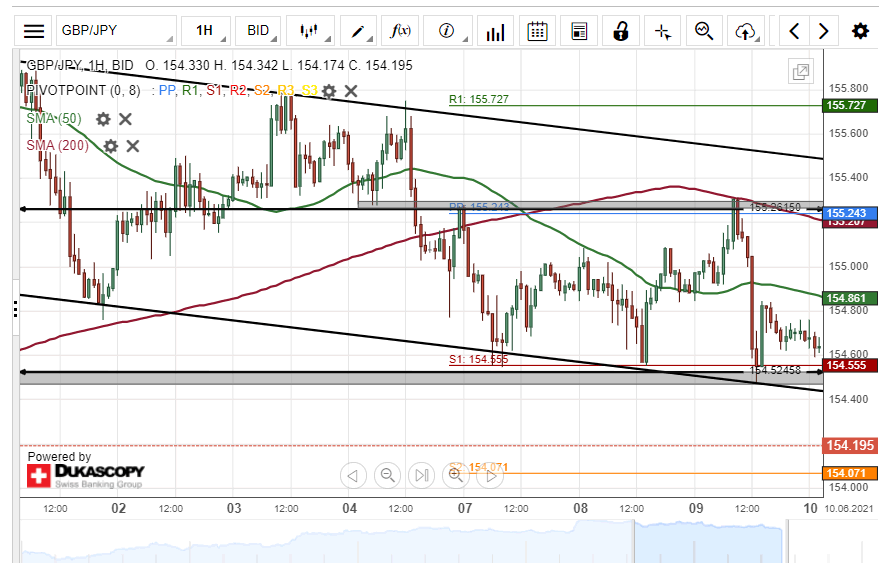Zoom out with bottom magnifier minus
The height and width of the screenshot is (571, 885).
pyautogui.click(x=387, y=476)
